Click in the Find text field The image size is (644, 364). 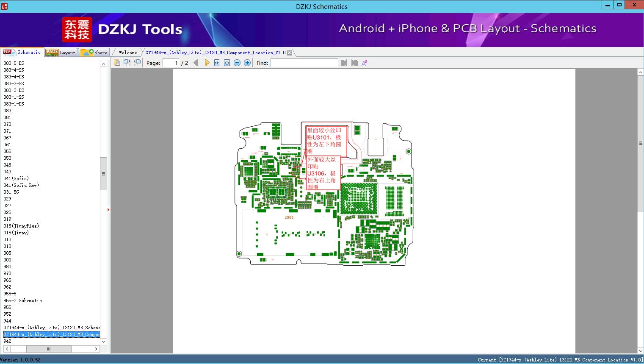pos(304,63)
